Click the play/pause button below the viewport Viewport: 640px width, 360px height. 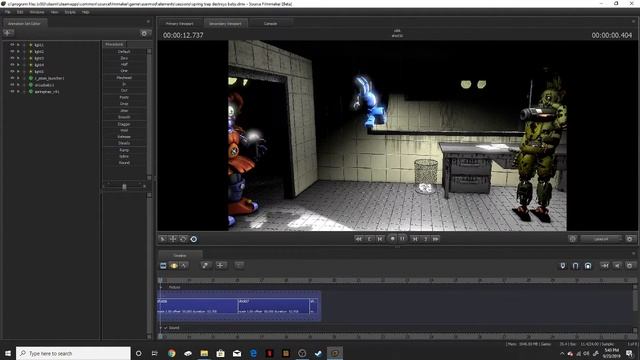pos(402,239)
